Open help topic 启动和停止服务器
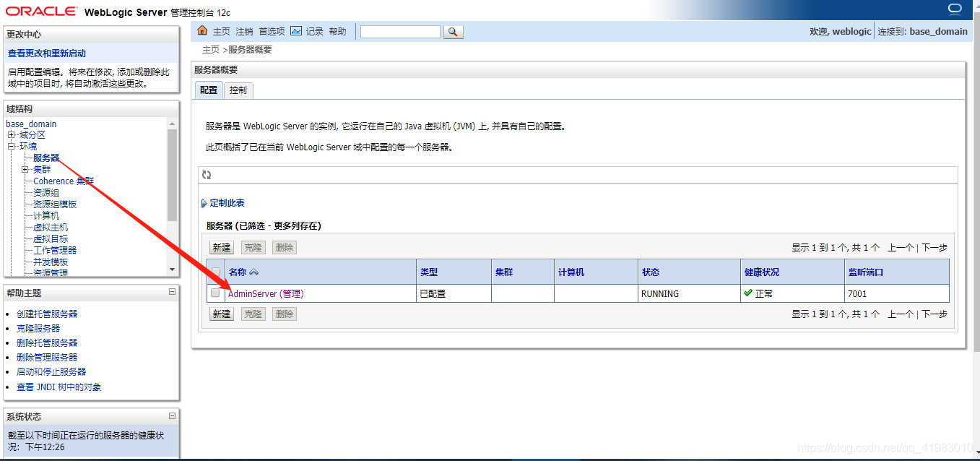980x461 pixels. (51, 372)
